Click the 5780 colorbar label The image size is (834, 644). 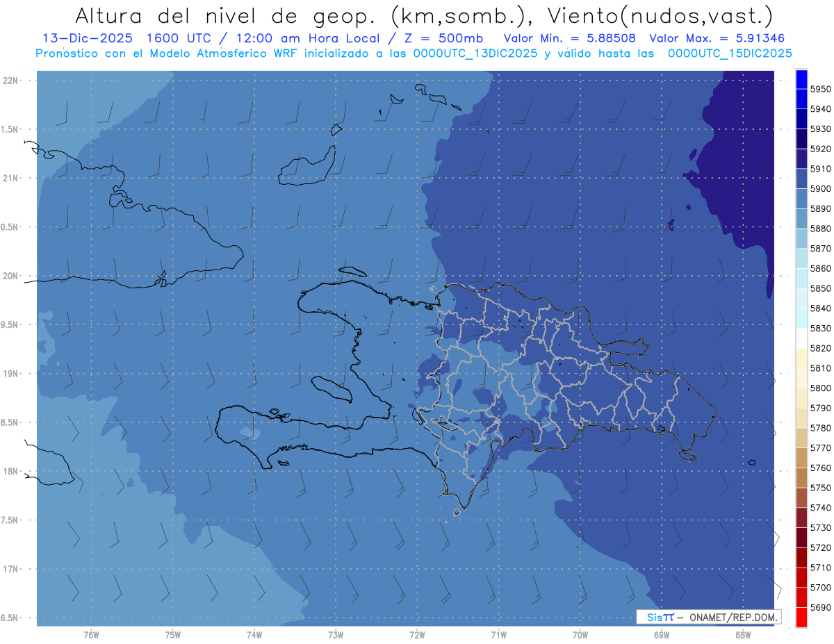click(x=820, y=428)
